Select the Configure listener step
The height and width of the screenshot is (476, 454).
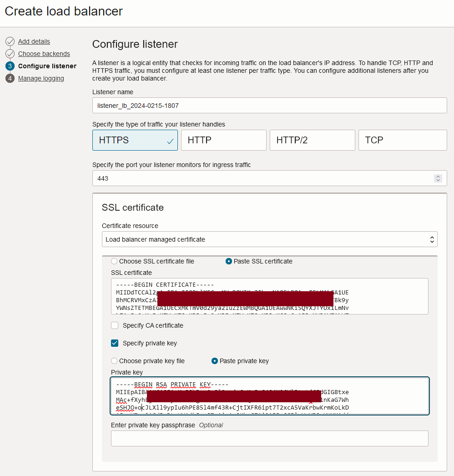(47, 66)
